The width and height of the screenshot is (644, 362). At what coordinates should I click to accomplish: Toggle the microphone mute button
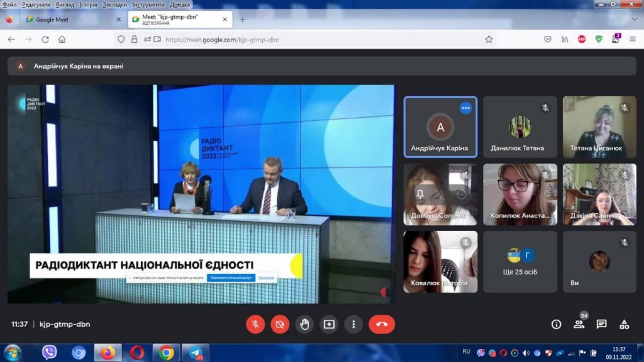(x=255, y=324)
